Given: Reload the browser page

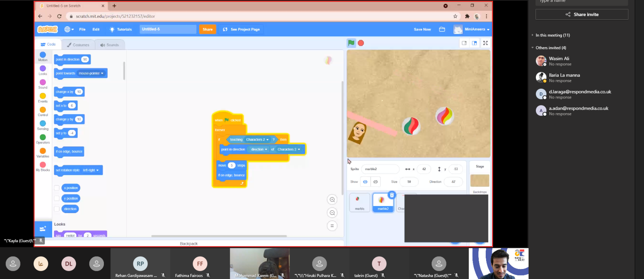Looking at the screenshot, I should click(59, 16).
